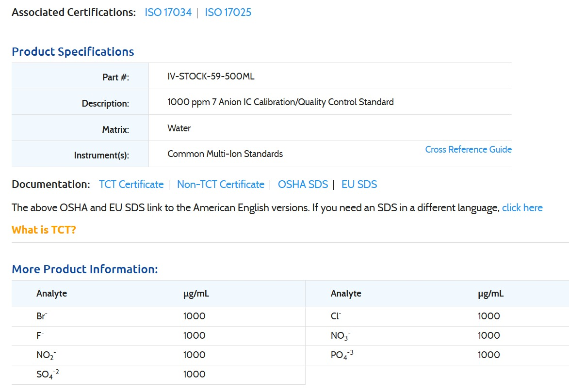Image resolution: width=569 pixels, height=392 pixels.
Task: Click the part number IV-STOCK-59-500ML
Action: click(x=211, y=77)
